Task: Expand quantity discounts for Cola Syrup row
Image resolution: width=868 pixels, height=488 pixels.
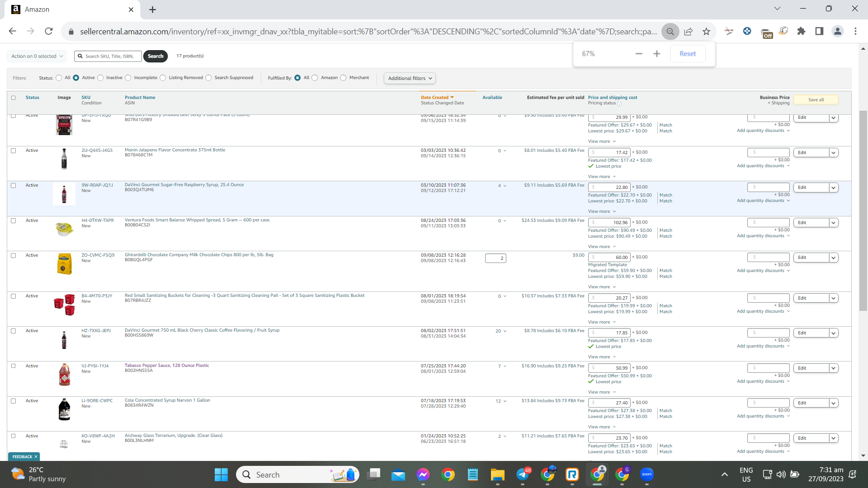Action: pyautogui.click(x=763, y=416)
